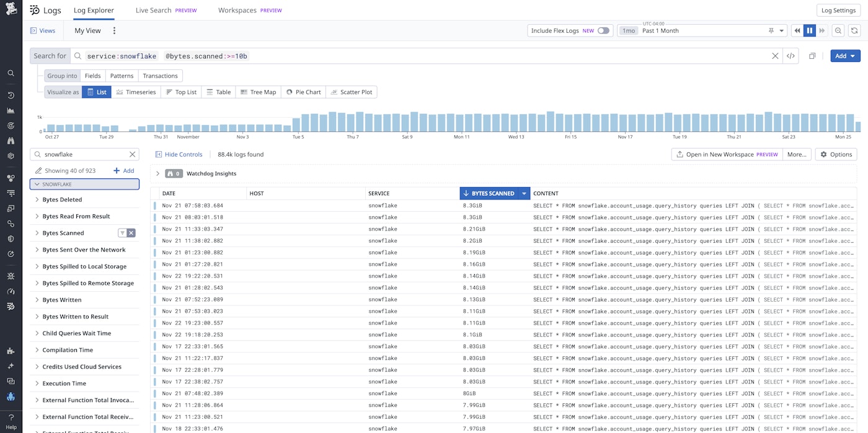
Task: Switch to the Workspaces tab
Action: (250, 11)
